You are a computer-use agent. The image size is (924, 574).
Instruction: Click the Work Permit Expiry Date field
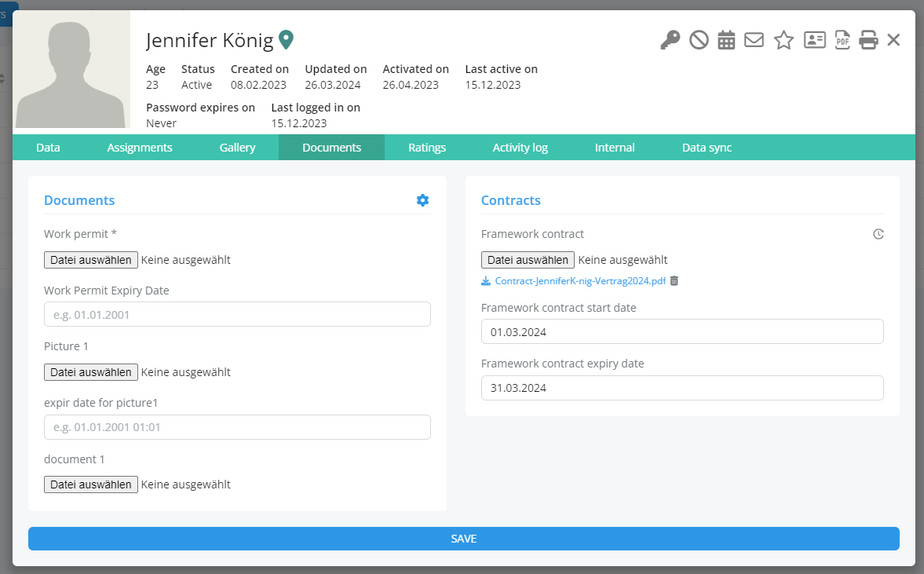237,314
